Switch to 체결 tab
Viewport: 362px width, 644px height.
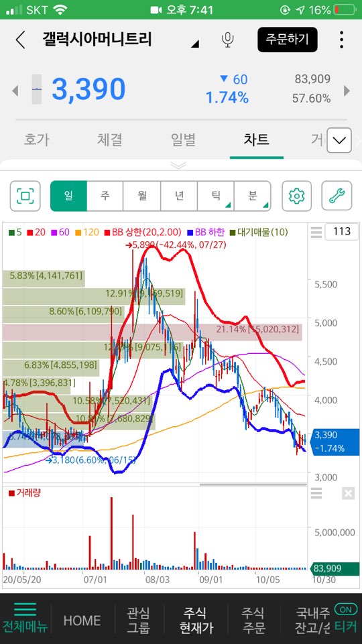pyautogui.click(x=110, y=140)
